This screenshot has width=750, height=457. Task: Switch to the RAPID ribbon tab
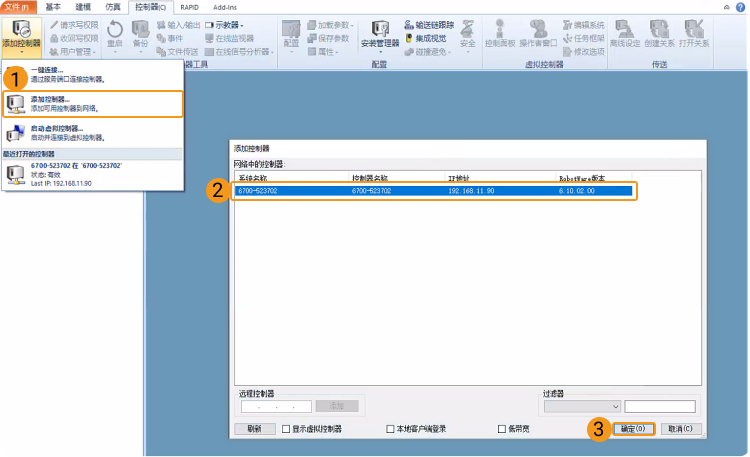(190, 7)
